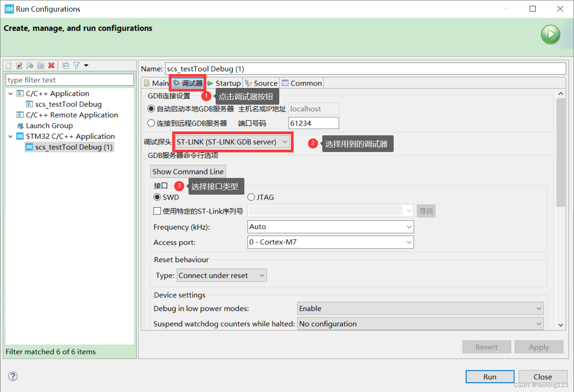Switch to the Startup tab
The width and height of the screenshot is (574, 392).
click(224, 83)
